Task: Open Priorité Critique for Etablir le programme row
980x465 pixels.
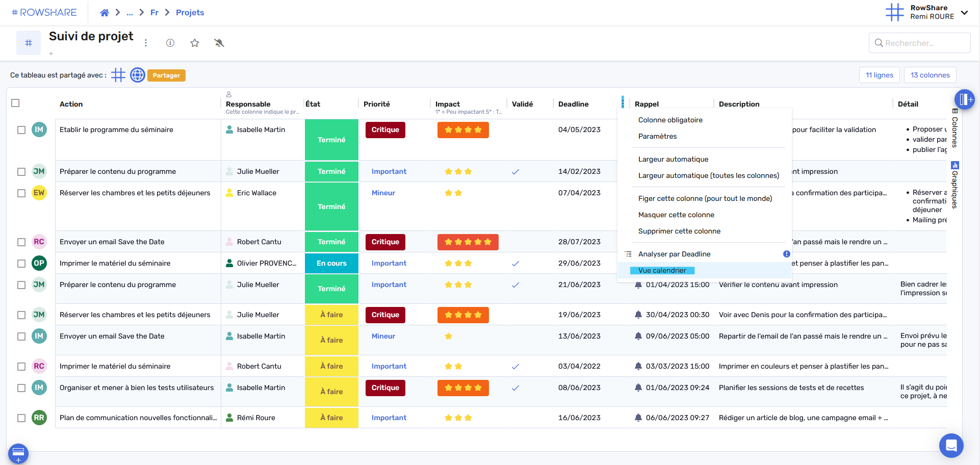Action: pyautogui.click(x=385, y=130)
